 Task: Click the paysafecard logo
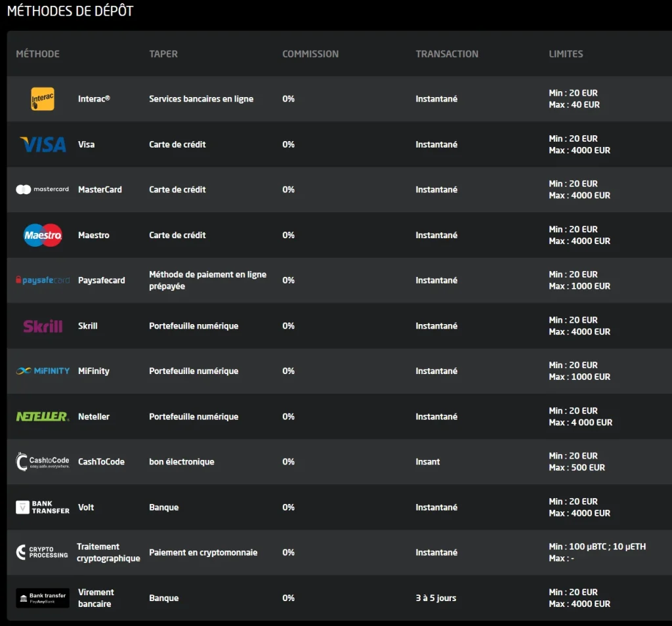click(x=43, y=280)
